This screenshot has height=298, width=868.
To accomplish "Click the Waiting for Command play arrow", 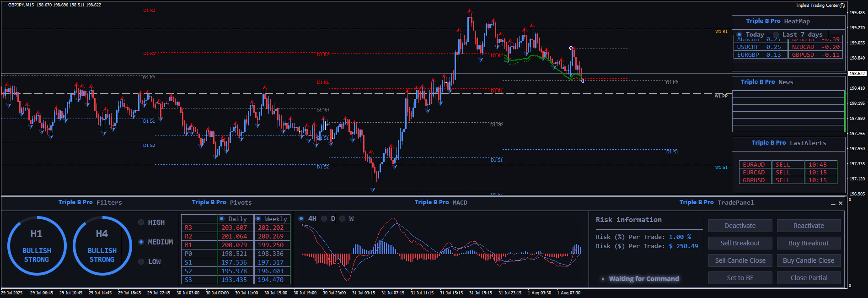I will (x=603, y=279).
